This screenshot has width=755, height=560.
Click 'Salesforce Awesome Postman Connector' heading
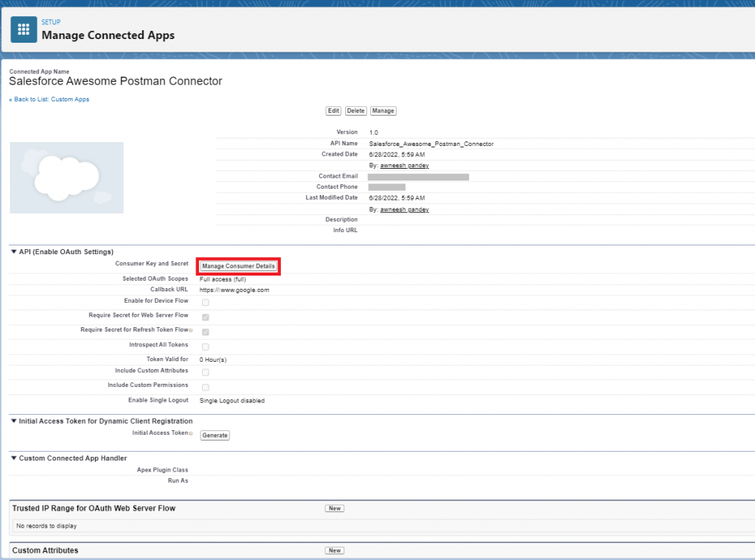[116, 81]
